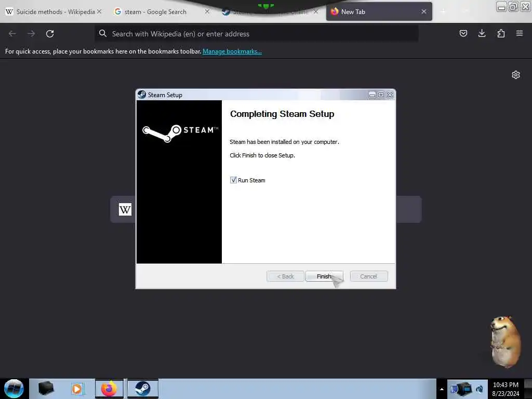Uncheck the Run Steam checkbox
532x399 pixels.
tap(233, 180)
